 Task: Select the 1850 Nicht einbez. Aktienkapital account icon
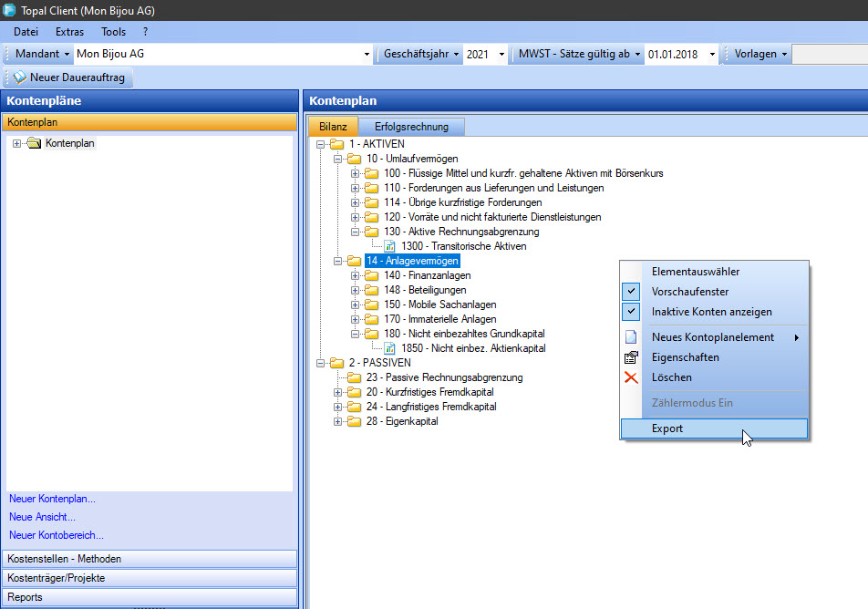tap(389, 348)
